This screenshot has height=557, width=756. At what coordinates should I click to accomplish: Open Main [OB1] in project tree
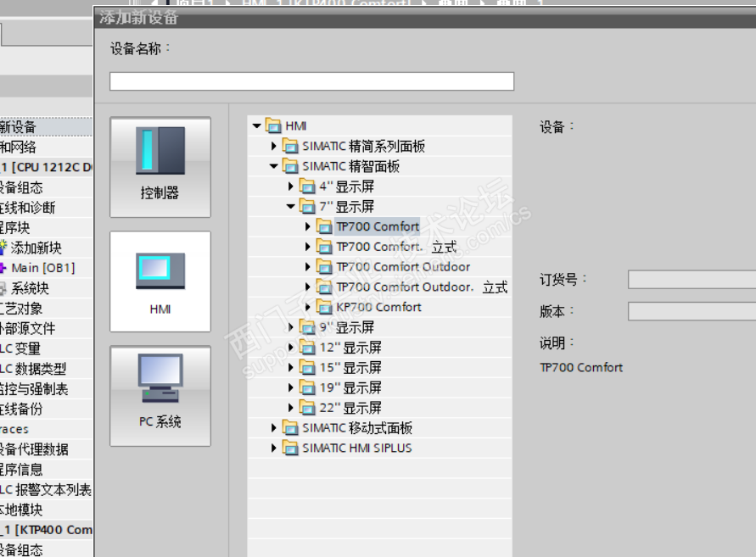point(43,268)
